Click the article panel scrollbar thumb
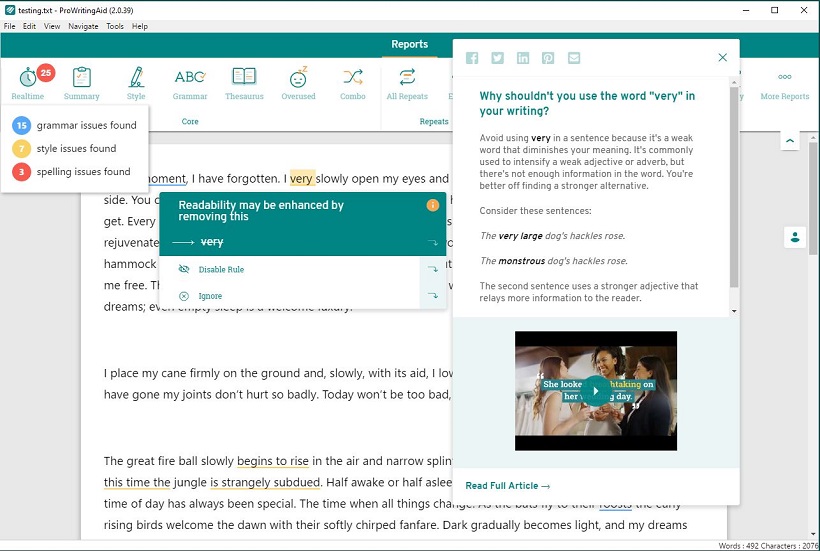The image size is (820, 551). pos(734,187)
